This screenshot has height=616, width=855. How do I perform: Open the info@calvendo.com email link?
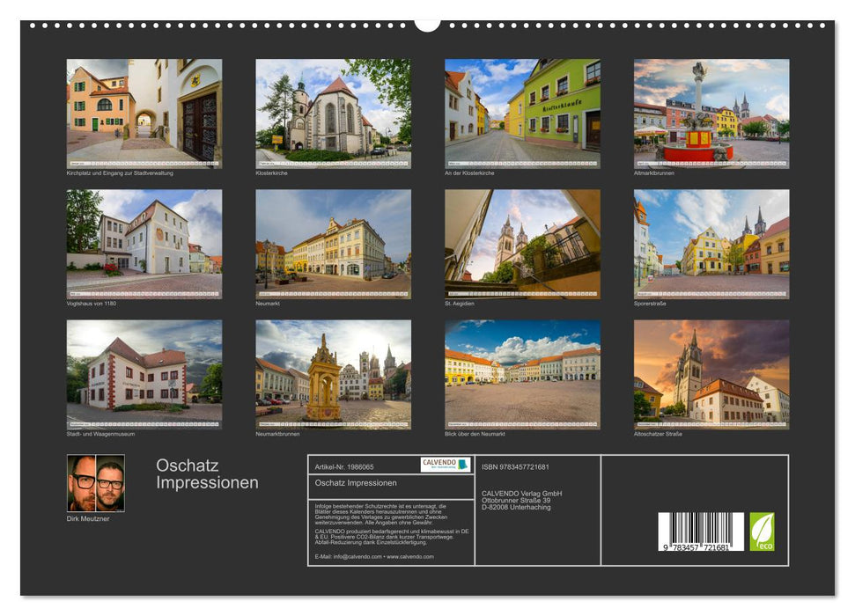click(356, 557)
